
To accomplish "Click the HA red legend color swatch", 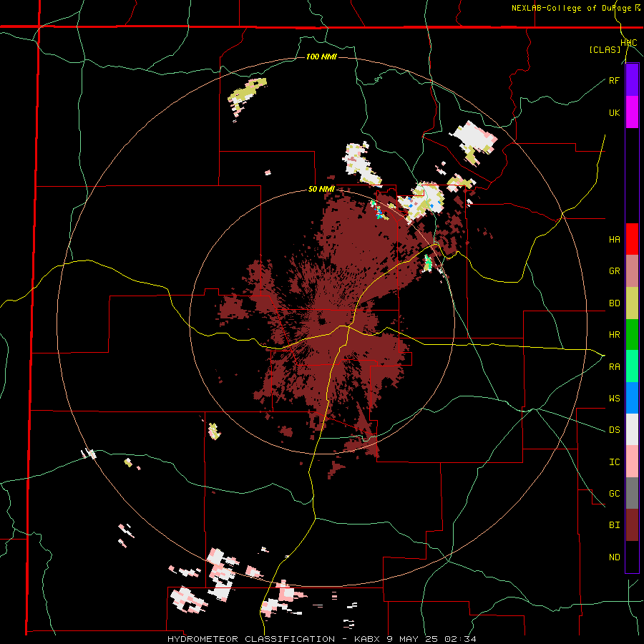I will click(632, 239).
